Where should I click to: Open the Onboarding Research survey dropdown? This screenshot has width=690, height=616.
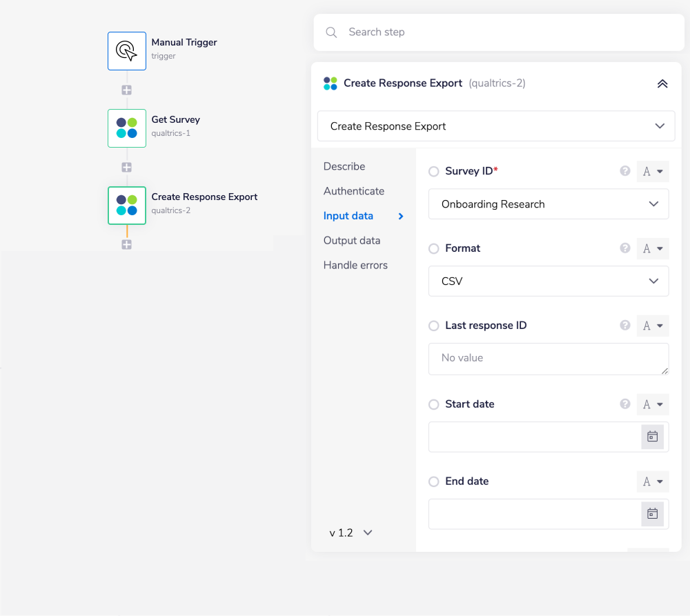pyautogui.click(x=548, y=204)
